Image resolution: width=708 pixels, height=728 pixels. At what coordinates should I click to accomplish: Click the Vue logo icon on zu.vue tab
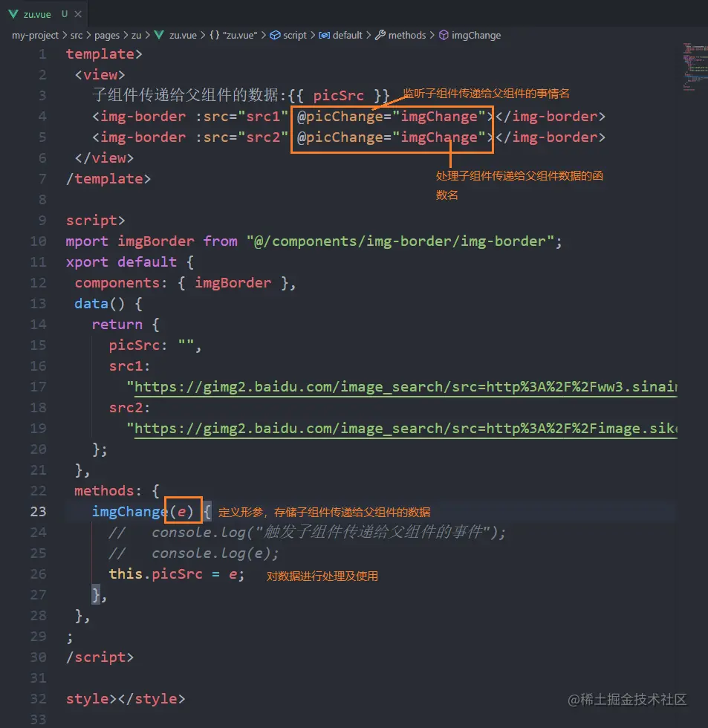coord(13,14)
